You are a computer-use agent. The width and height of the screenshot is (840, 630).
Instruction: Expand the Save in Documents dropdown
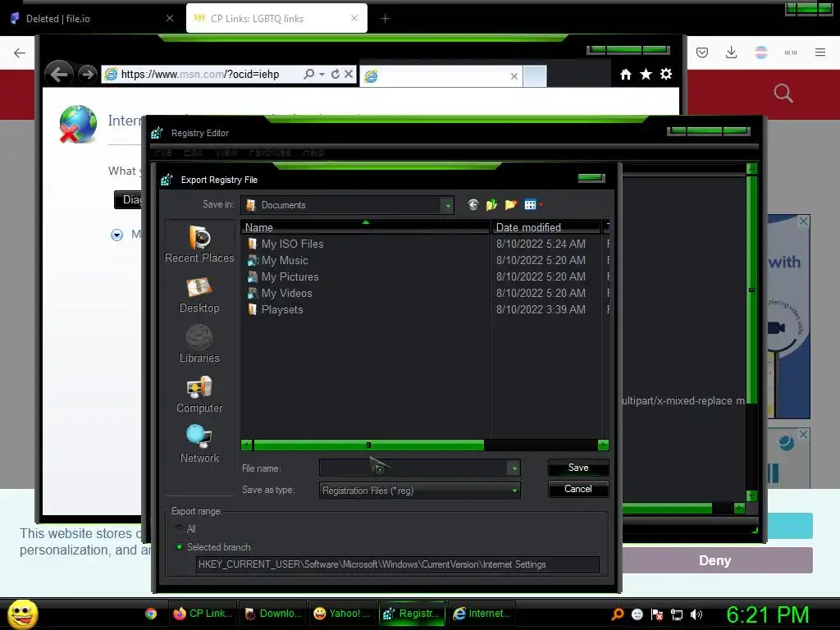coord(447,205)
